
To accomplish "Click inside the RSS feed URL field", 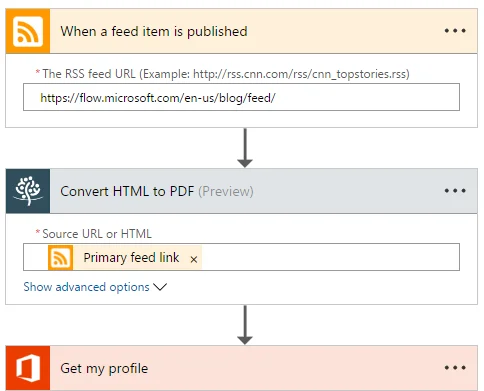I will coord(241,97).
